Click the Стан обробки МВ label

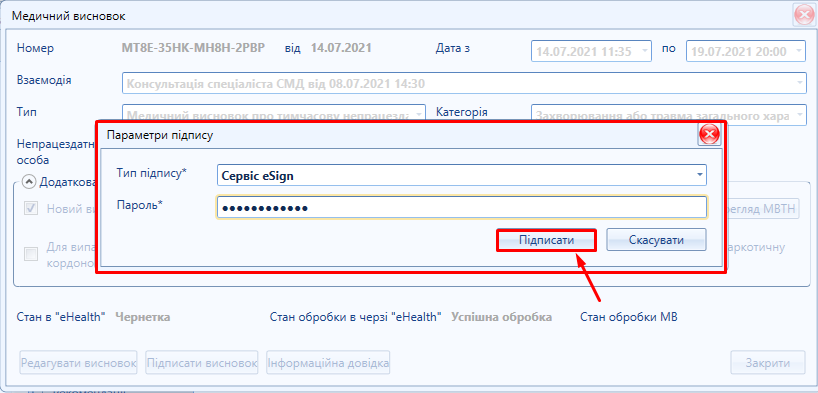629,317
